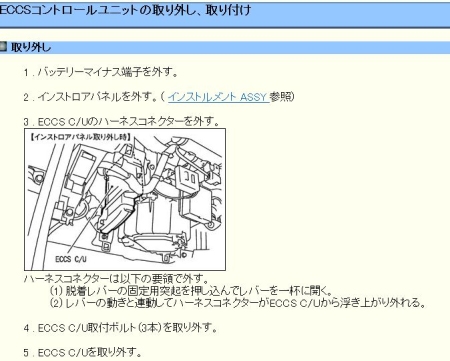Open the インストルメント ASSY reference link

[218, 97]
